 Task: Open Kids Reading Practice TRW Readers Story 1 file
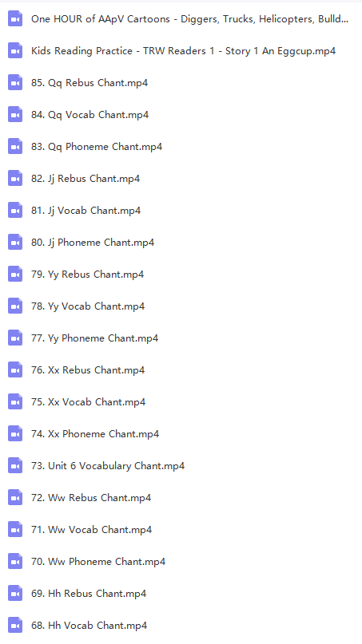pos(184,51)
